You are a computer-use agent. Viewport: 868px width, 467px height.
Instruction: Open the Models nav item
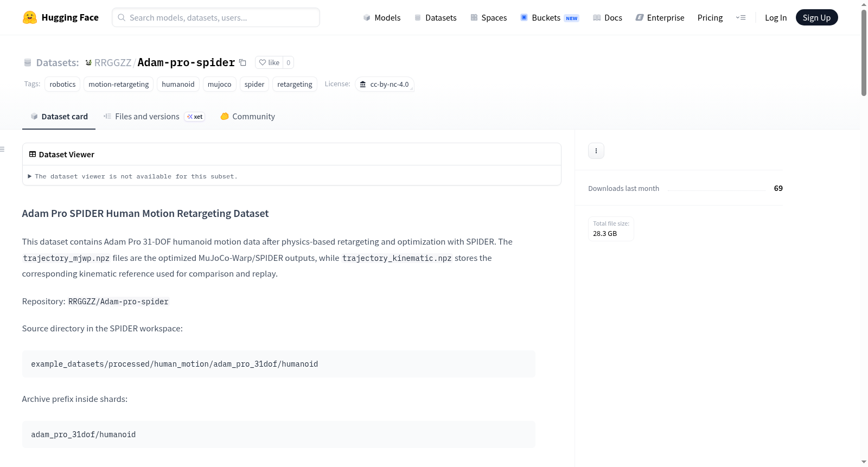tap(382, 17)
